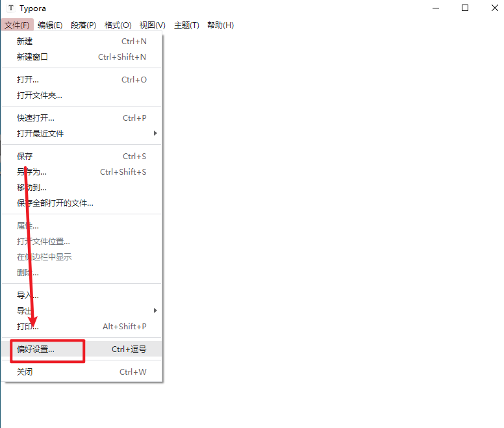
Task: Select 保存全部打开的文件... entry
Action: [x=55, y=203]
